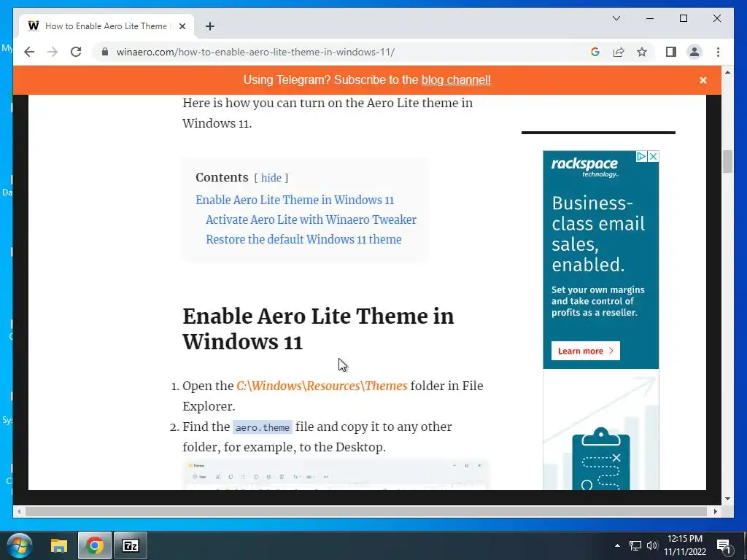Open the Chrome profile avatar
This screenshot has height=560, width=747.
point(694,52)
